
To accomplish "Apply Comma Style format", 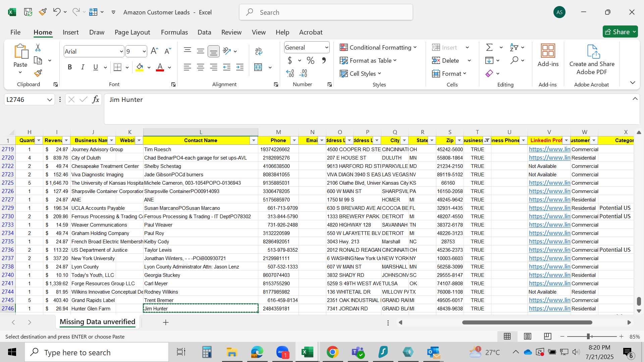I will pos(324,61).
